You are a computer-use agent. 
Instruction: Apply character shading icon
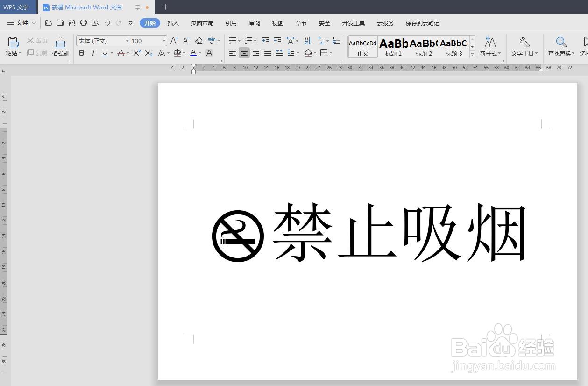[x=209, y=53]
